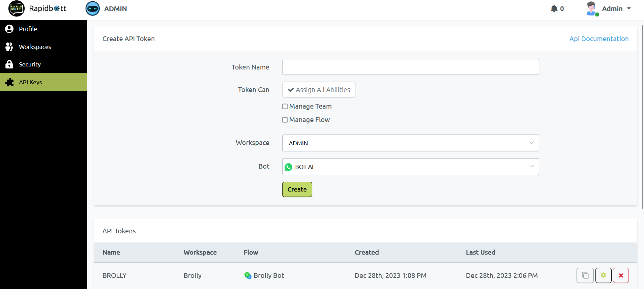Click the Rapidbott logo icon

click(16, 8)
